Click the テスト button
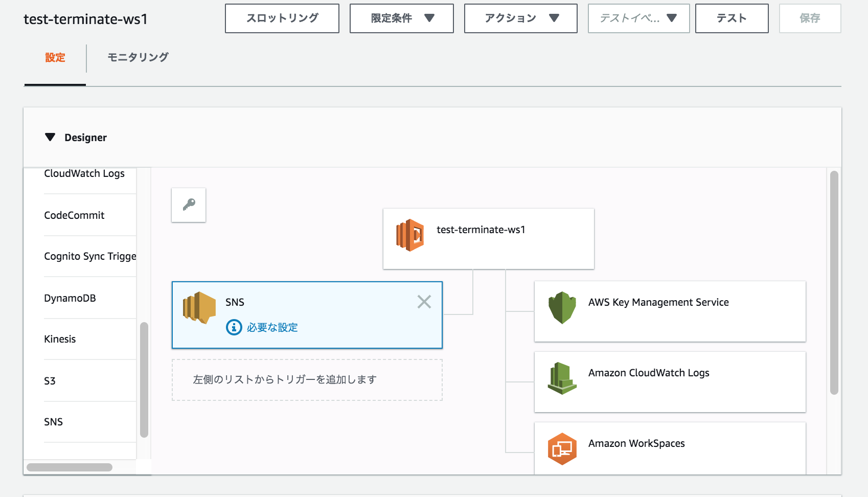This screenshot has width=868, height=497. point(732,18)
